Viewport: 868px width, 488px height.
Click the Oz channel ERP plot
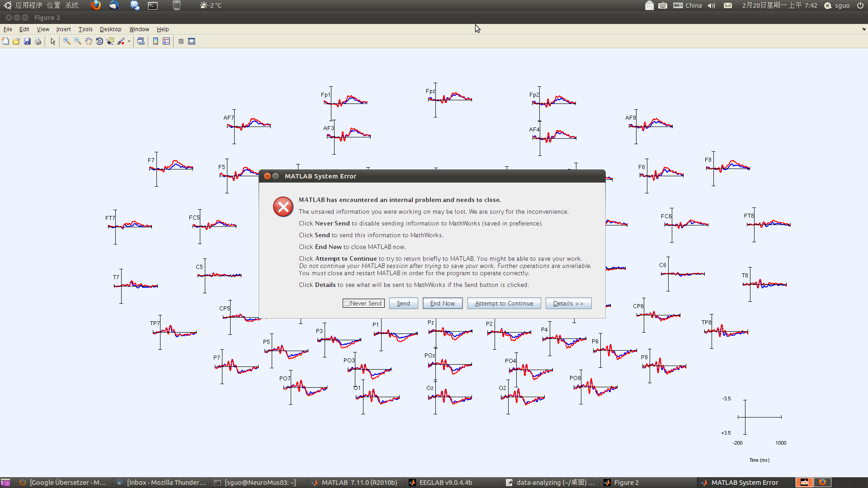tap(450, 397)
